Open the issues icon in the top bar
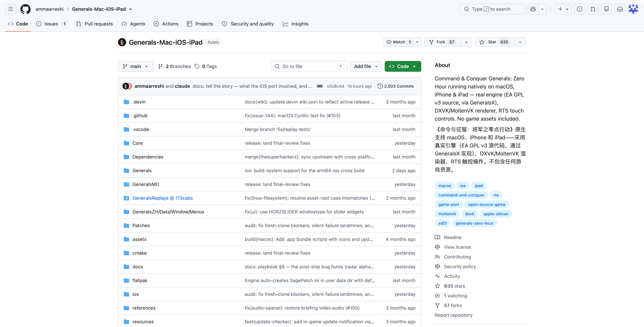 point(579,9)
